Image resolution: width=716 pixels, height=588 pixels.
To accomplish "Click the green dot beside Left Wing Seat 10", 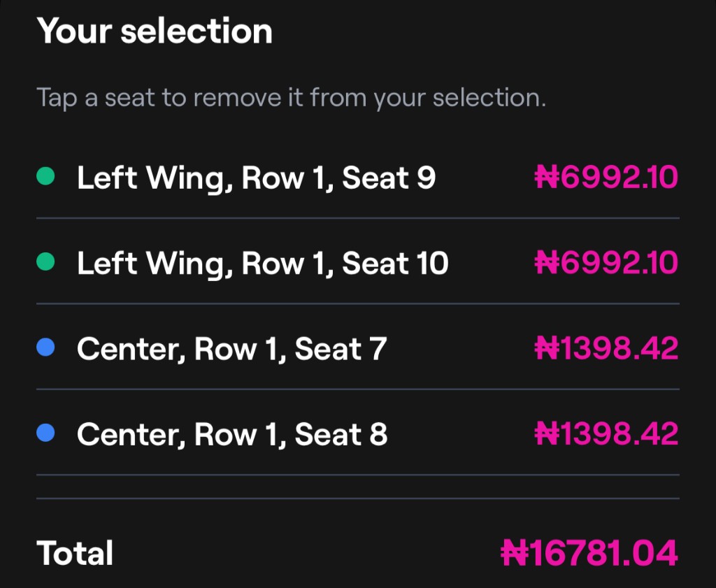I will pyautogui.click(x=45, y=263).
